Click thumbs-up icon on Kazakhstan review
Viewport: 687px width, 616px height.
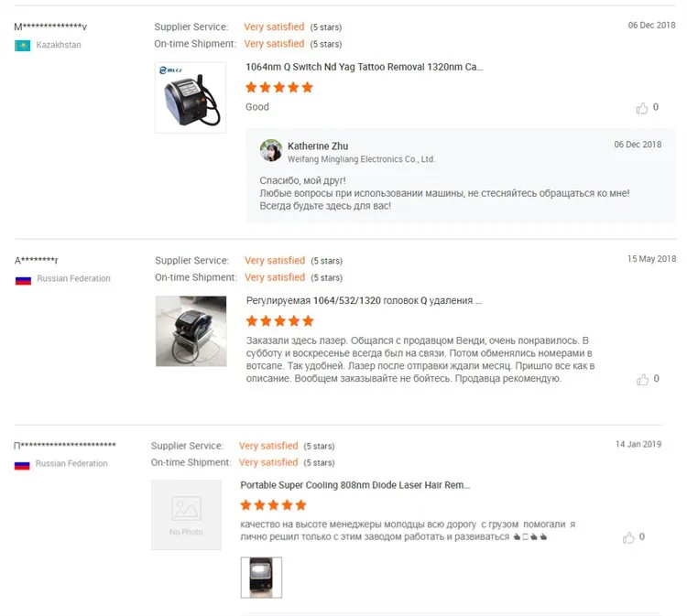click(x=642, y=108)
